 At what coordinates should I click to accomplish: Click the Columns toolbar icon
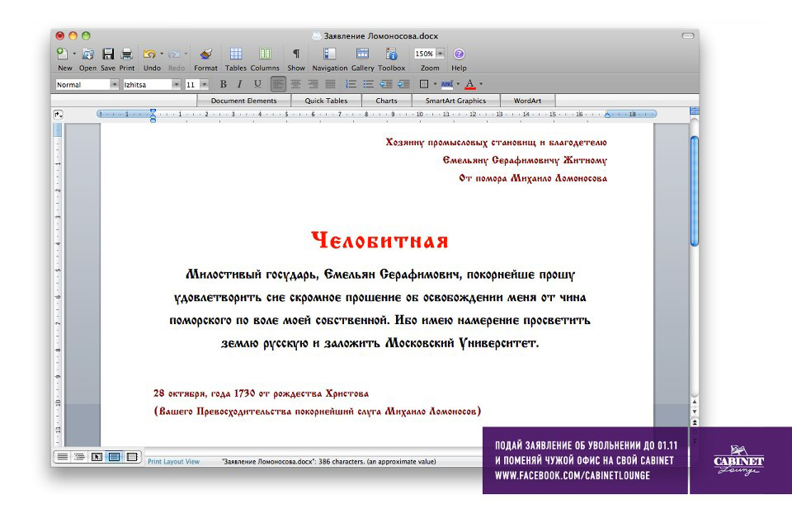(265, 54)
